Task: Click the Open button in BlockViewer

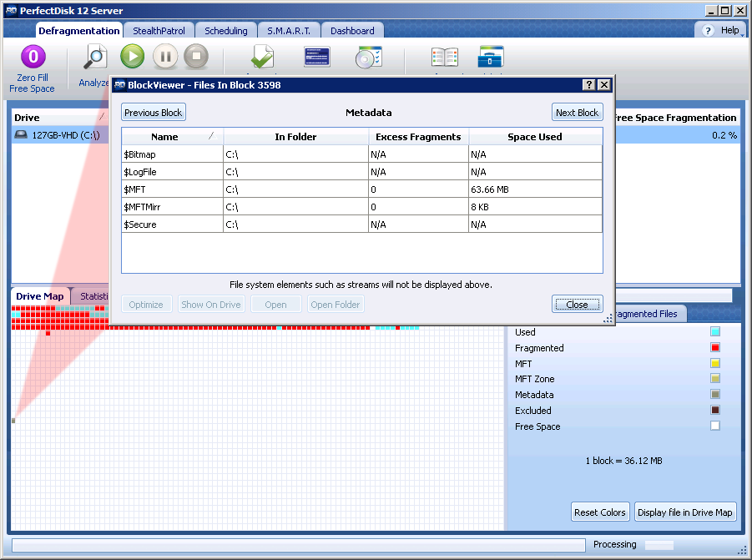Action: click(x=275, y=305)
